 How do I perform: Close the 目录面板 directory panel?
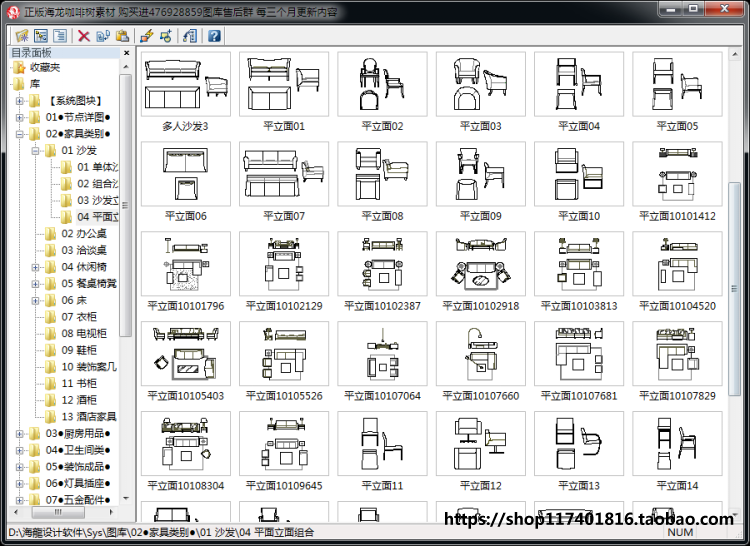(126, 53)
